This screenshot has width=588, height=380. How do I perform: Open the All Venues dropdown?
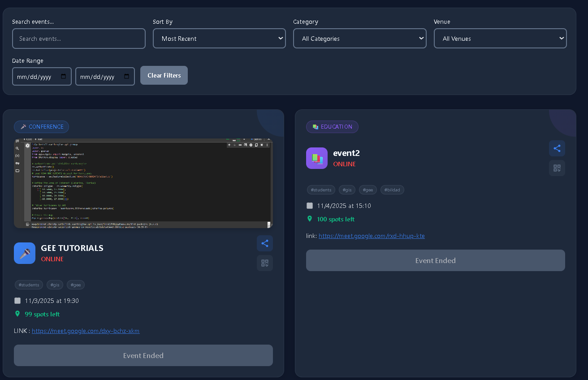500,39
